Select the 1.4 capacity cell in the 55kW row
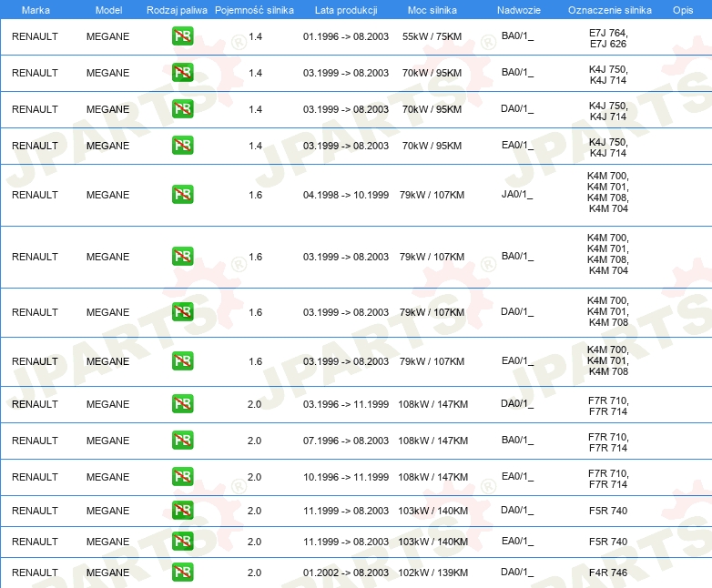 click(255, 36)
